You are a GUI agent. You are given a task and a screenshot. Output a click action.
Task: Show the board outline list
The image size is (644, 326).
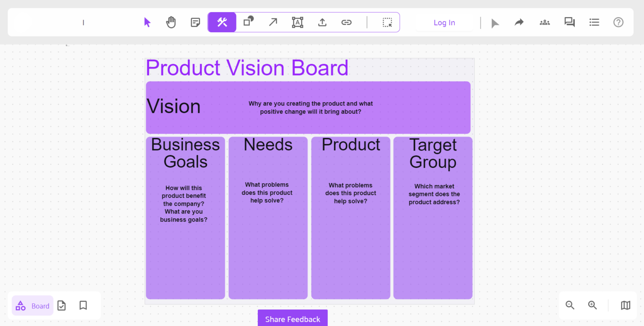pyautogui.click(x=594, y=22)
